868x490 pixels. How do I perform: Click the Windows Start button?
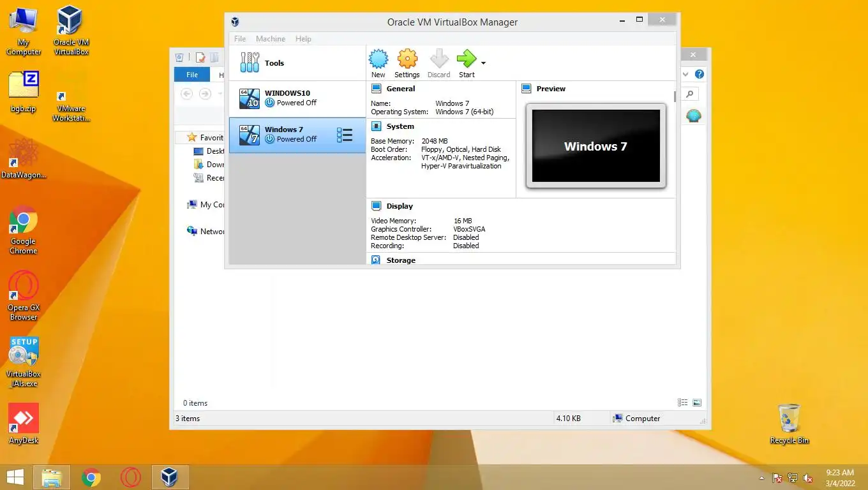[15, 477]
